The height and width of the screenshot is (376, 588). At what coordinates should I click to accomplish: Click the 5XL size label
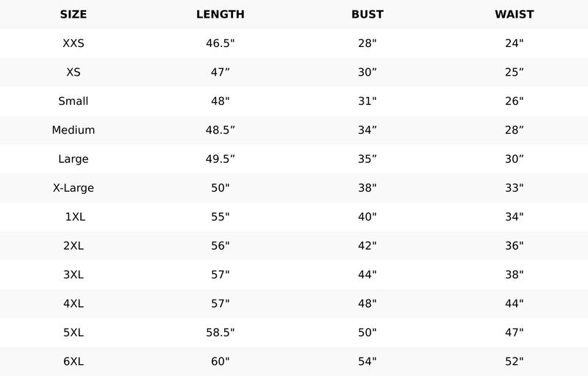[x=73, y=333]
